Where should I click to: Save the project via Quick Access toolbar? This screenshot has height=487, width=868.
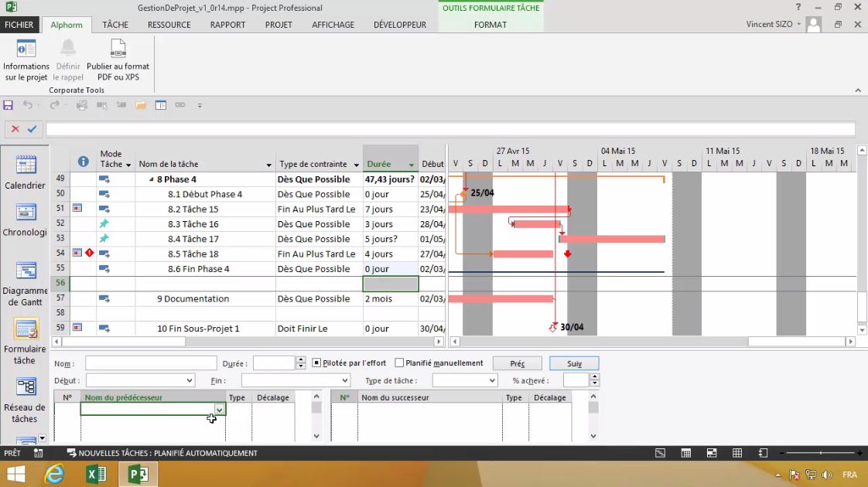coord(8,104)
